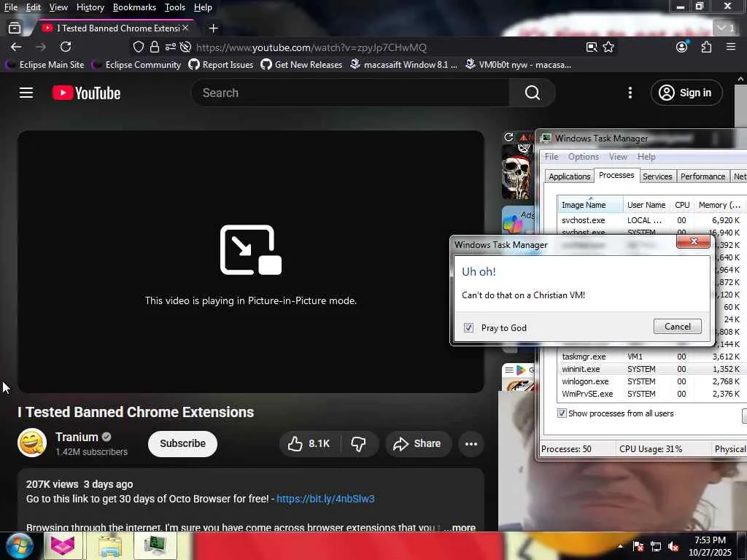
Task: Open the 'Get New Releases' bookmark
Action: pyautogui.click(x=301, y=64)
